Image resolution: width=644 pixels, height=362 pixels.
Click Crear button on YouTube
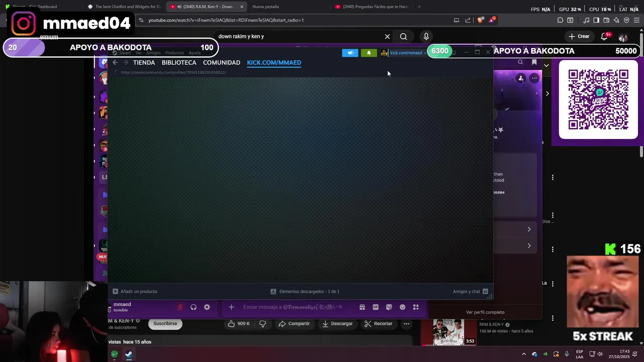(579, 36)
